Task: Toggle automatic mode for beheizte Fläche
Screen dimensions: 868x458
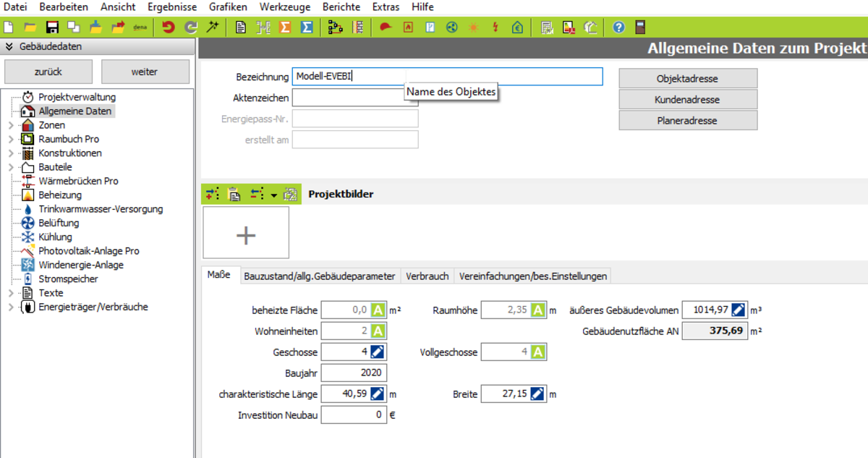Action: click(378, 310)
